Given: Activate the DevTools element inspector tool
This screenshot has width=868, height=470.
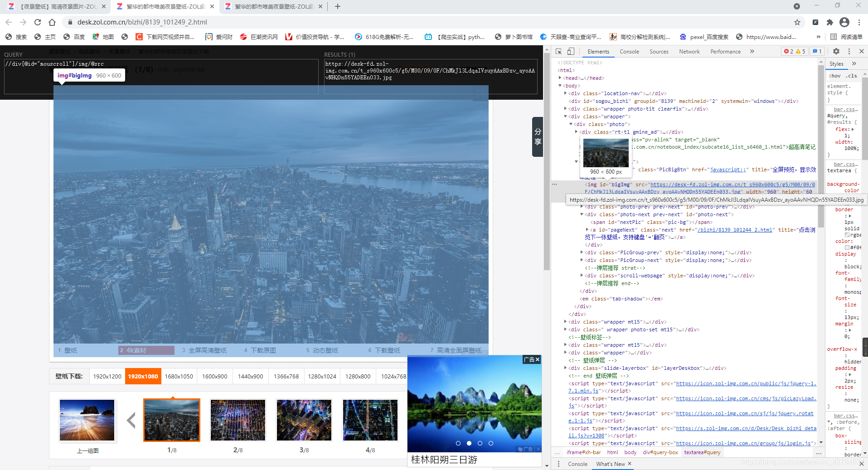Looking at the screenshot, I should [559, 51].
